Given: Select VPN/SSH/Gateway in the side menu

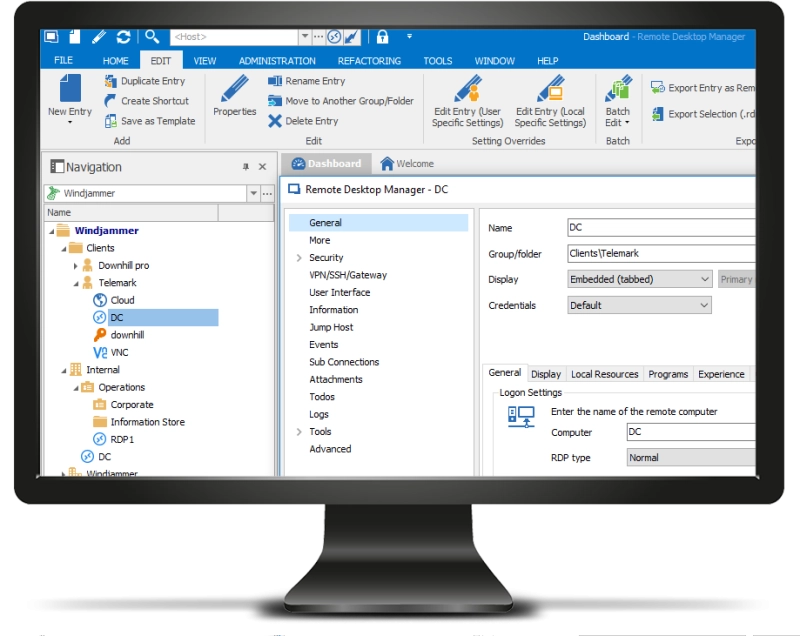Looking at the screenshot, I should (x=348, y=275).
